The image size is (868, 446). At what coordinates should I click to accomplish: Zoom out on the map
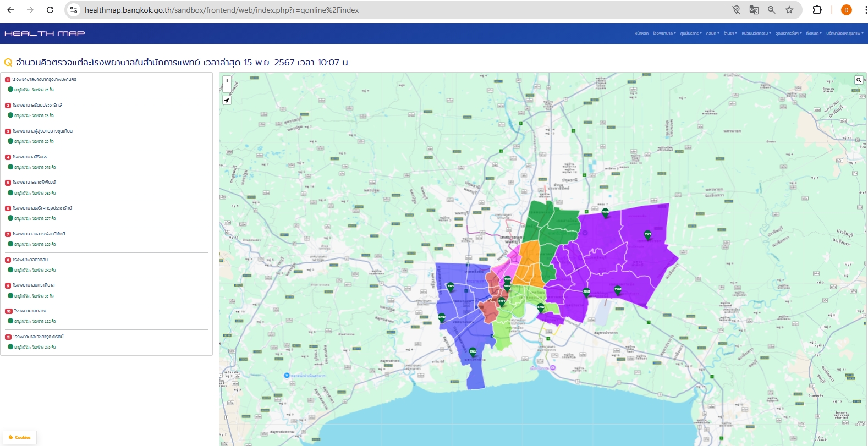click(x=227, y=89)
